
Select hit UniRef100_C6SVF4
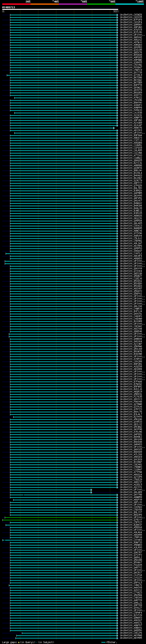pyautogui.click(x=131, y=22)
